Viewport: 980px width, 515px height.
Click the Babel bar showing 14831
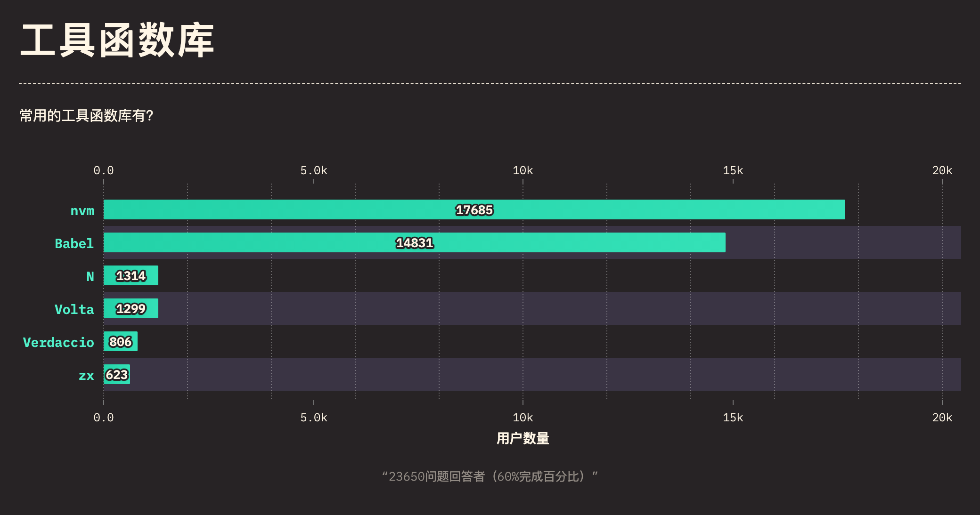414,242
